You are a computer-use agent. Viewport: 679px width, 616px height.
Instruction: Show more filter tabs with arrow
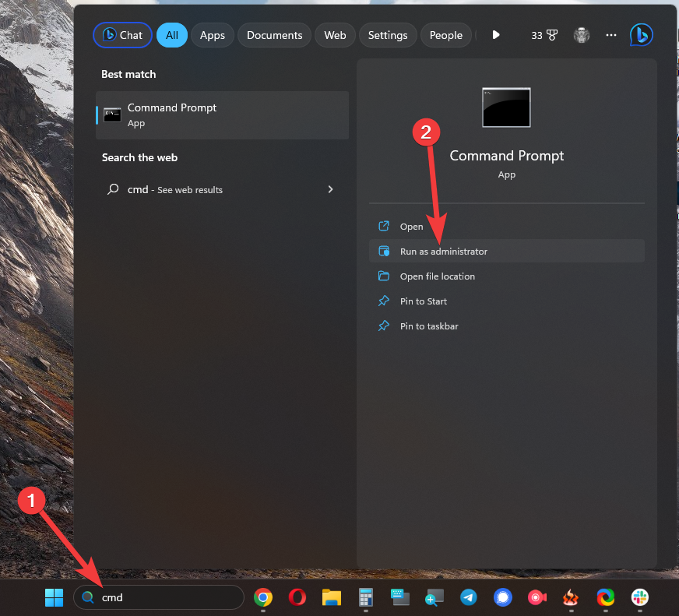pyautogui.click(x=496, y=35)
